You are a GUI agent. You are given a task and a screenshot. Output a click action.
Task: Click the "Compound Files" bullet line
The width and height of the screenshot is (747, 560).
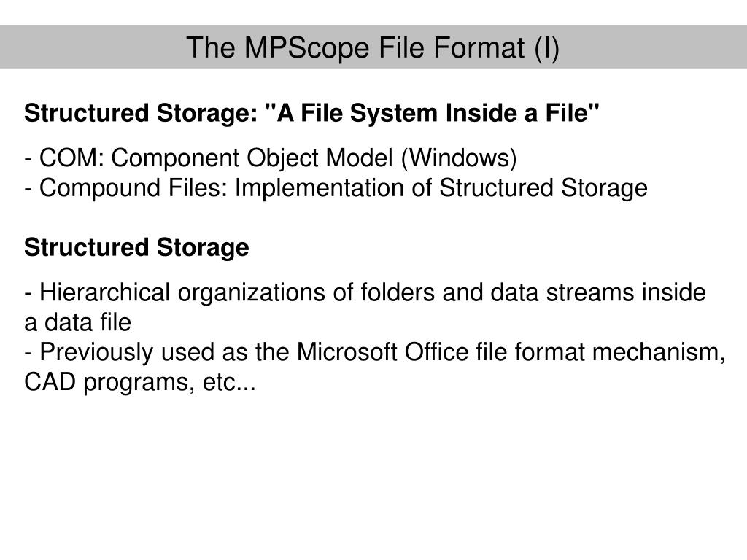pos(336,188)
